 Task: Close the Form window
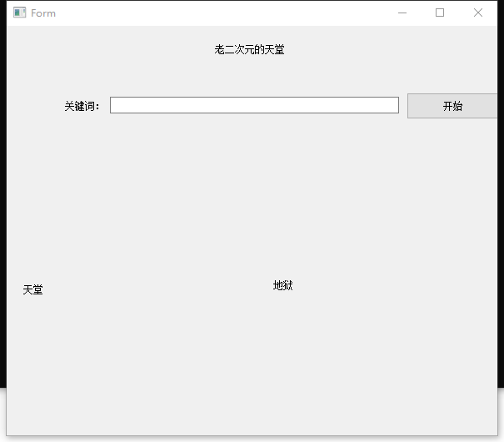478,13
